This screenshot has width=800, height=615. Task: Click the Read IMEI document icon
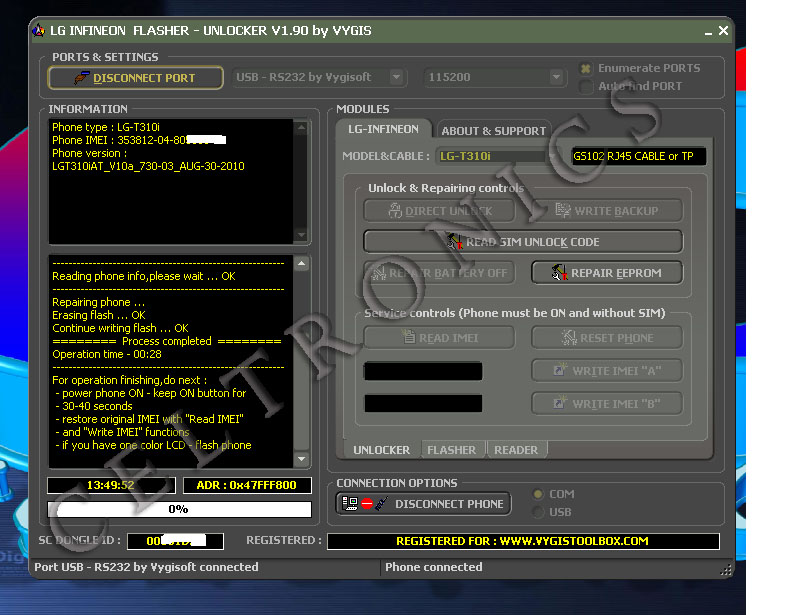(408, 337)
